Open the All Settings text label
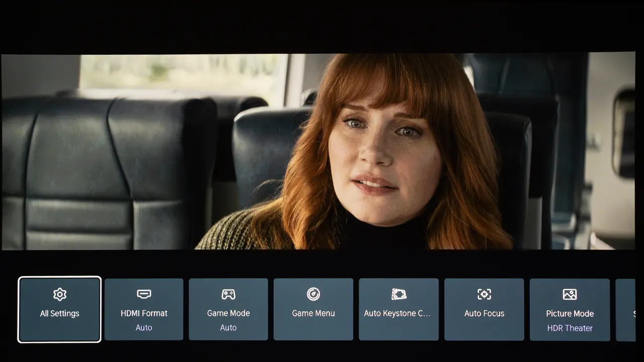 (60, 314)
